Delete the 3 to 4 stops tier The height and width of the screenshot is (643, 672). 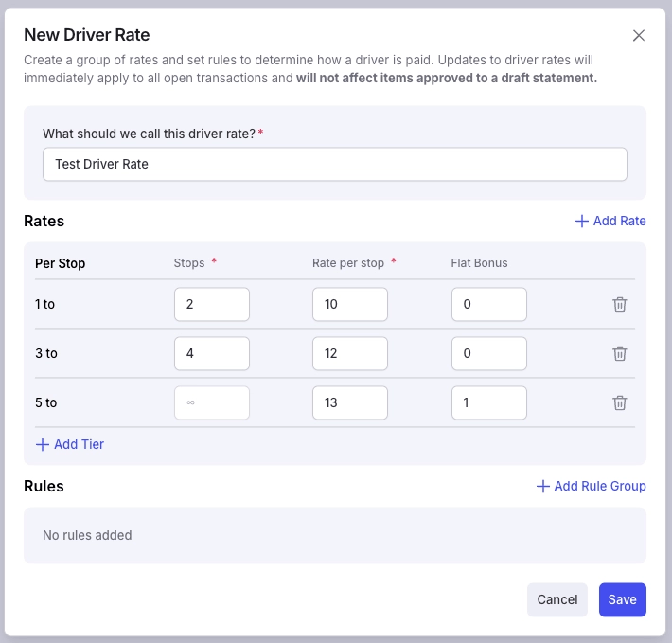coord(619,353)
